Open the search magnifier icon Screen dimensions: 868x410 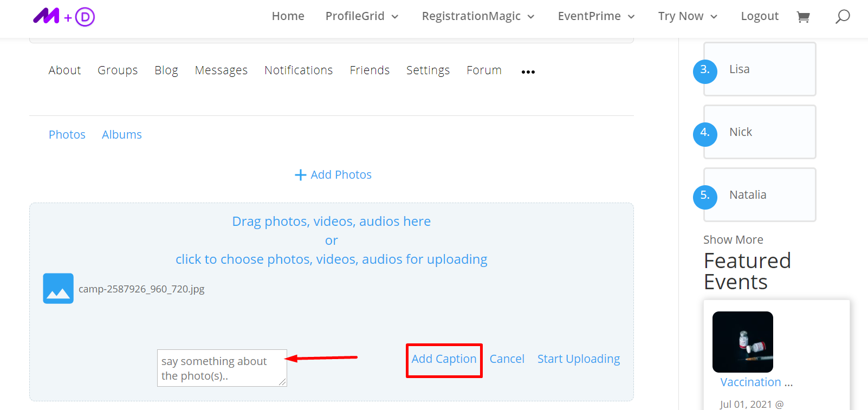tap(843, 17)
